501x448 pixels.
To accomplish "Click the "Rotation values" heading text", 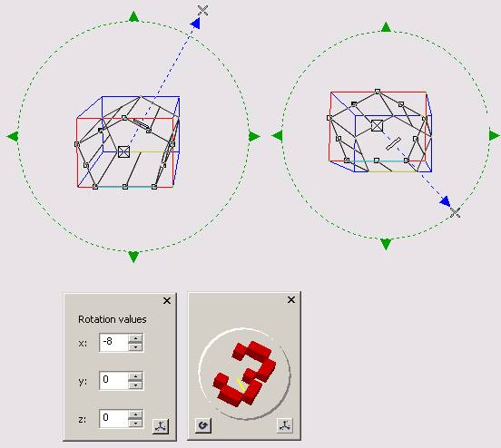I will click(x=113, y=319).
